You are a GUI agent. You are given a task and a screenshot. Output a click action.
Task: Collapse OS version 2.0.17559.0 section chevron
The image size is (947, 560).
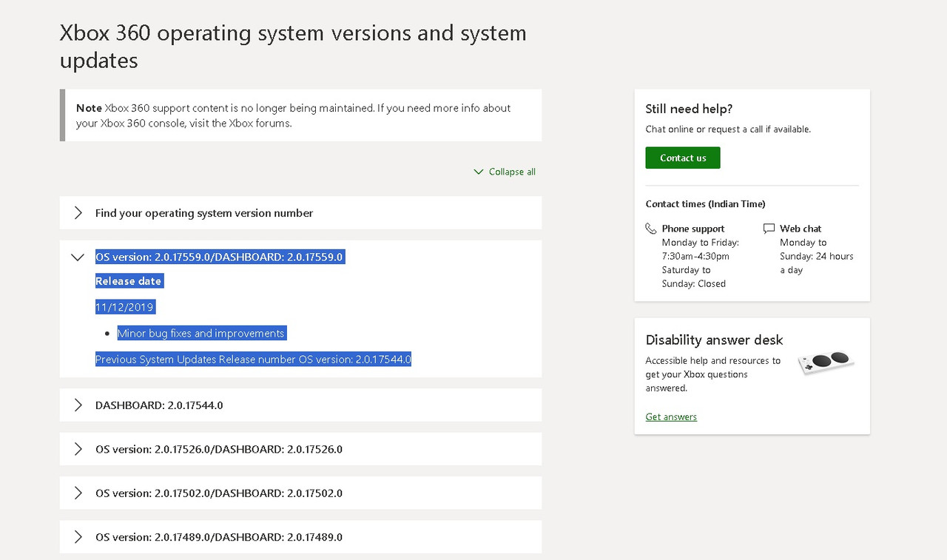[x=78, y=257]
